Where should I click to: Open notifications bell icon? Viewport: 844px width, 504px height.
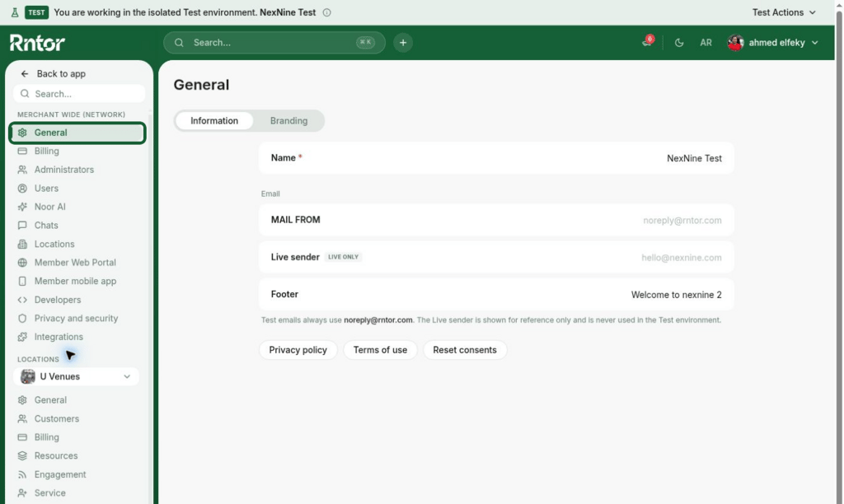coord(648,42)
